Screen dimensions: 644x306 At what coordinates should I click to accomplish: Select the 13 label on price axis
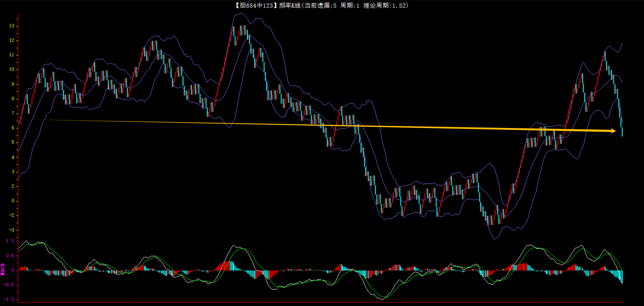[12, 26]
